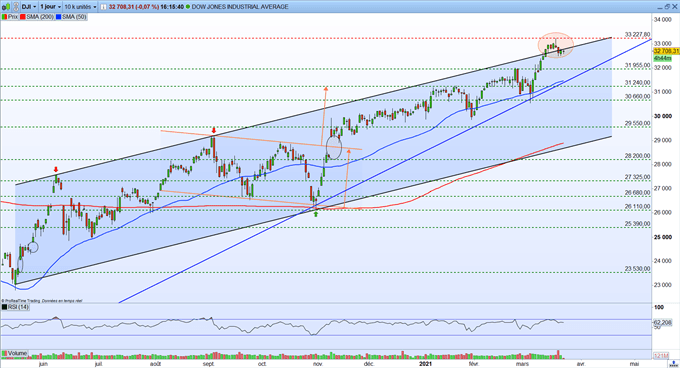Click the 34 000 price axis tick
Screen dimensions: 680x368
pyautogui.click(x=663, y=20)
